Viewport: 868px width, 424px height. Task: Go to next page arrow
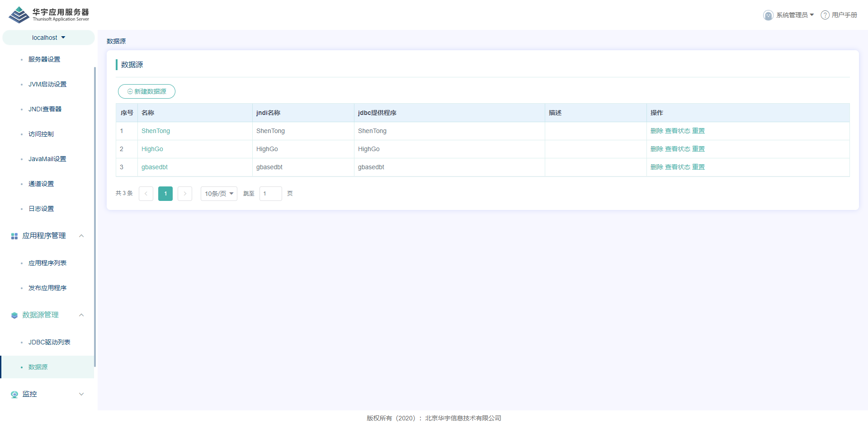[185, 194]
